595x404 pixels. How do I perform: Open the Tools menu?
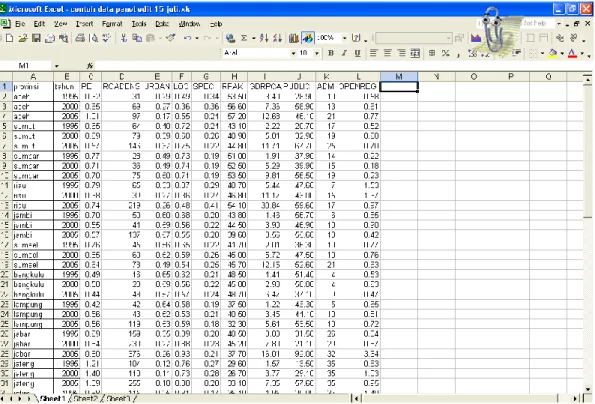click(x=139, y=24)
